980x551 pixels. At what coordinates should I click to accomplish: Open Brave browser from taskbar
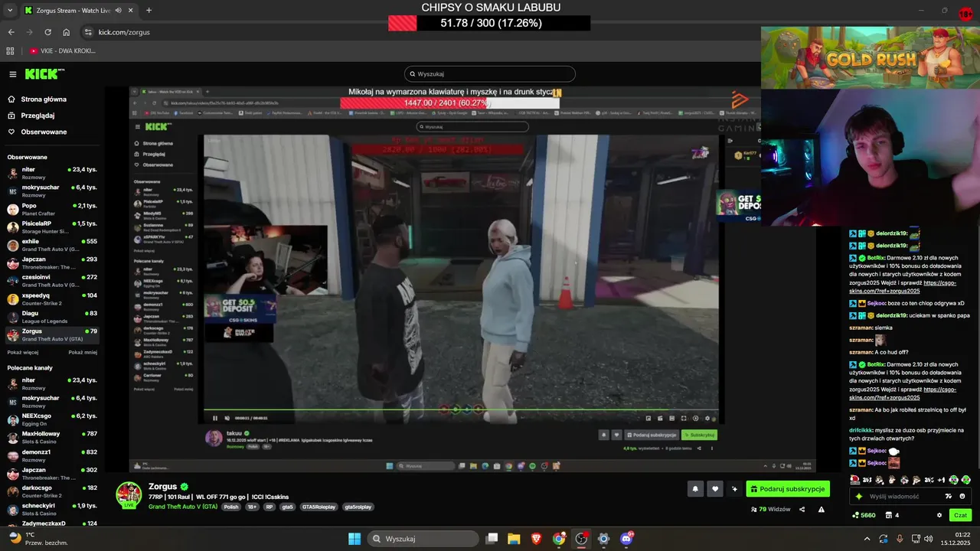(x=536, y=539)
